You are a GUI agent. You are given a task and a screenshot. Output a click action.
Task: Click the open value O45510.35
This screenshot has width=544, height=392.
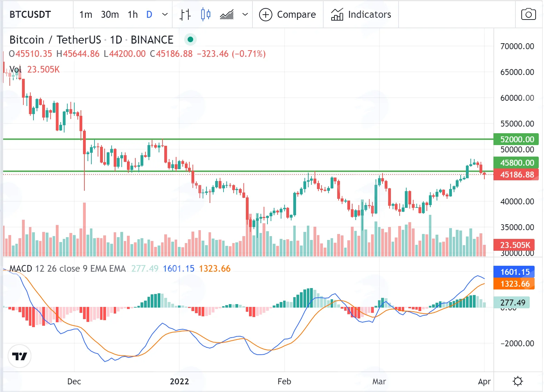point(30,54)
